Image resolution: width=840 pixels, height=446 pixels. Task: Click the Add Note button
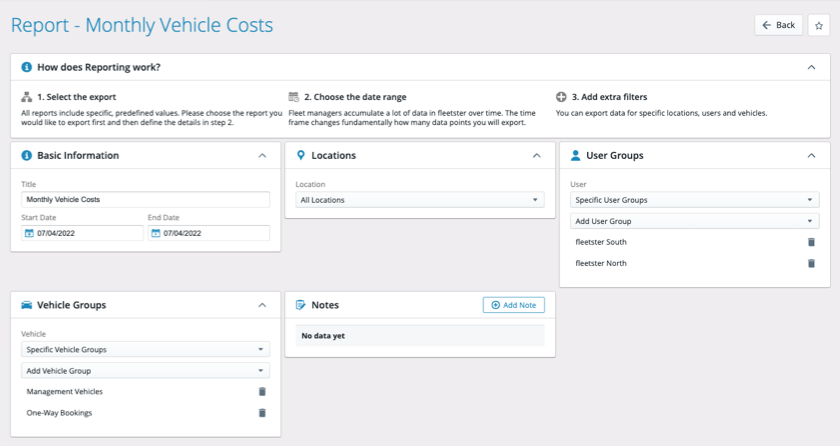pos(513,305)
